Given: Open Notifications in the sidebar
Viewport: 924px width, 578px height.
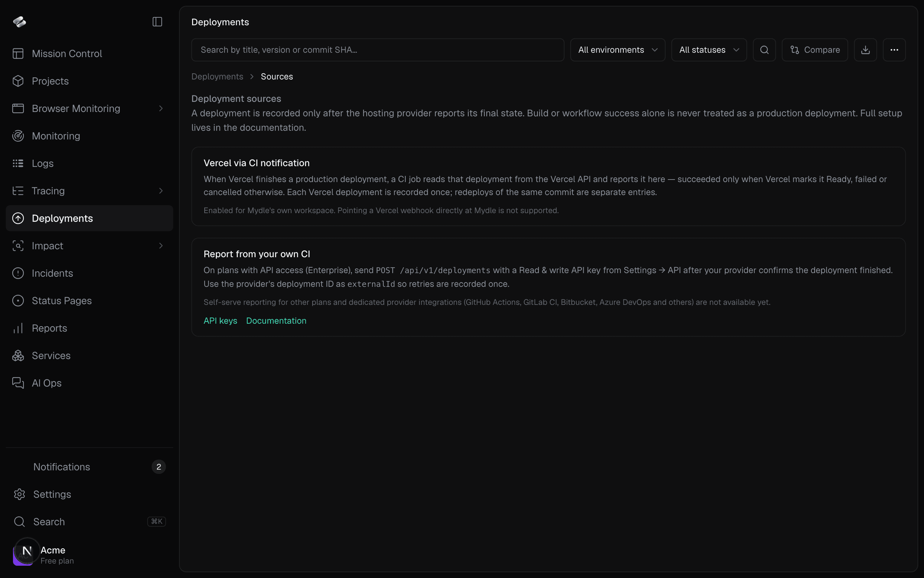Looking at the screenshot, I should (90, 467).
